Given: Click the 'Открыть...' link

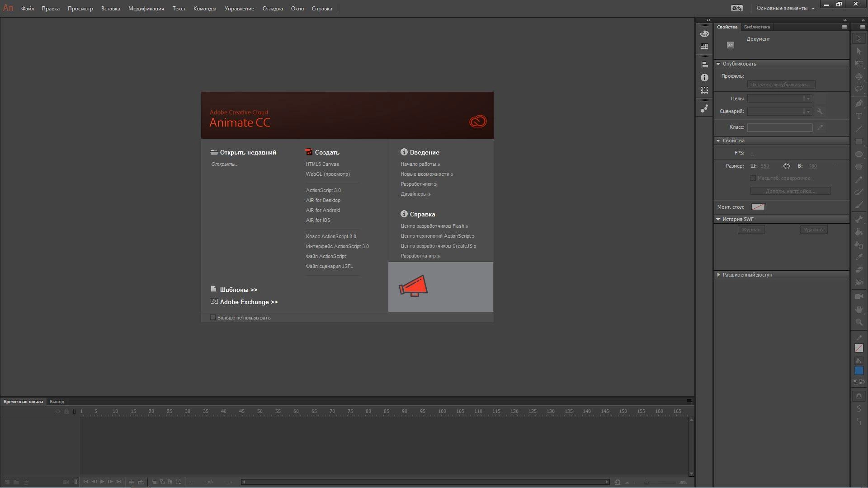Looking at the screenshot, I should click(225, 164).
